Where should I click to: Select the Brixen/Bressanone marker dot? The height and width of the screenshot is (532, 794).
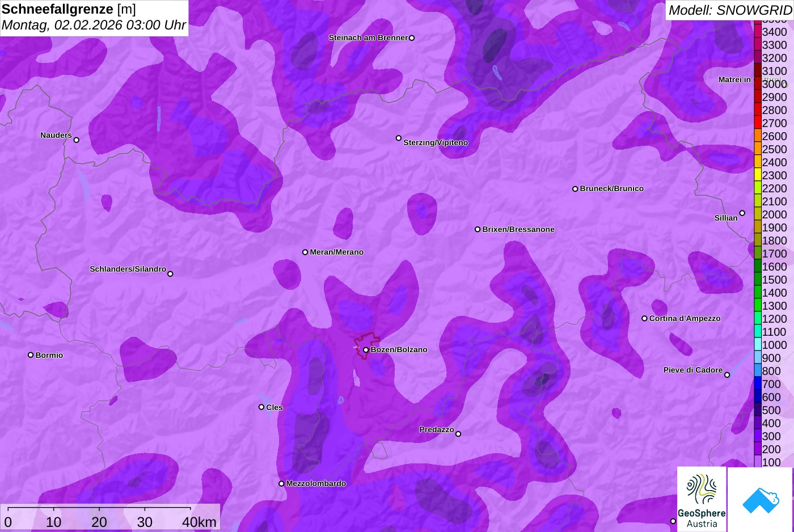[478, 230]
